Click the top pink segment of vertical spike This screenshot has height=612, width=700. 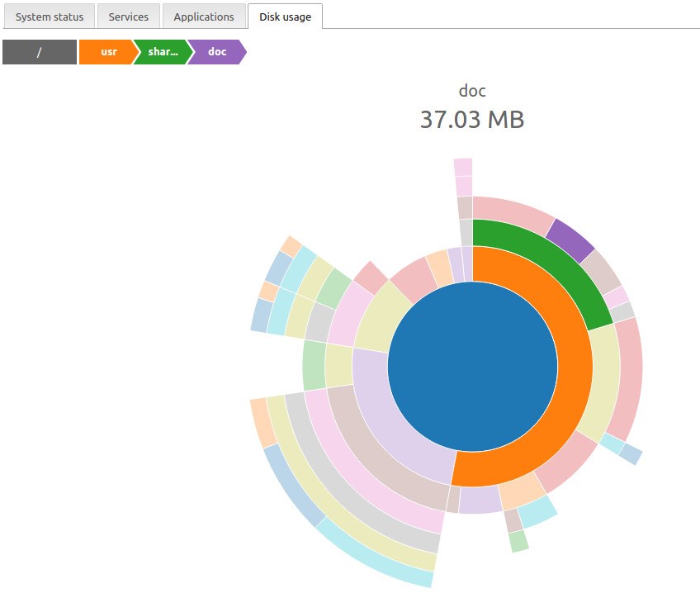pos(463,168)
